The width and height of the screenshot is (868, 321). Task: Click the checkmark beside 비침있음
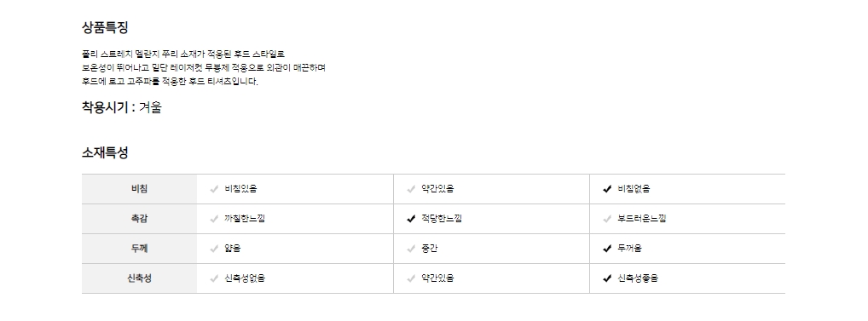click(x=214, y=189)
